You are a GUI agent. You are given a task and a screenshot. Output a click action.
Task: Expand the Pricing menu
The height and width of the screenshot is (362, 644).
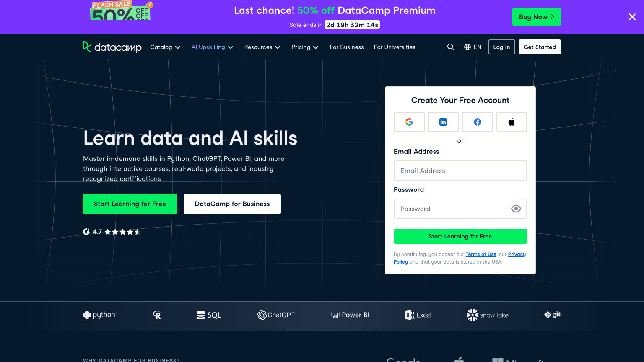pos(305,47)
